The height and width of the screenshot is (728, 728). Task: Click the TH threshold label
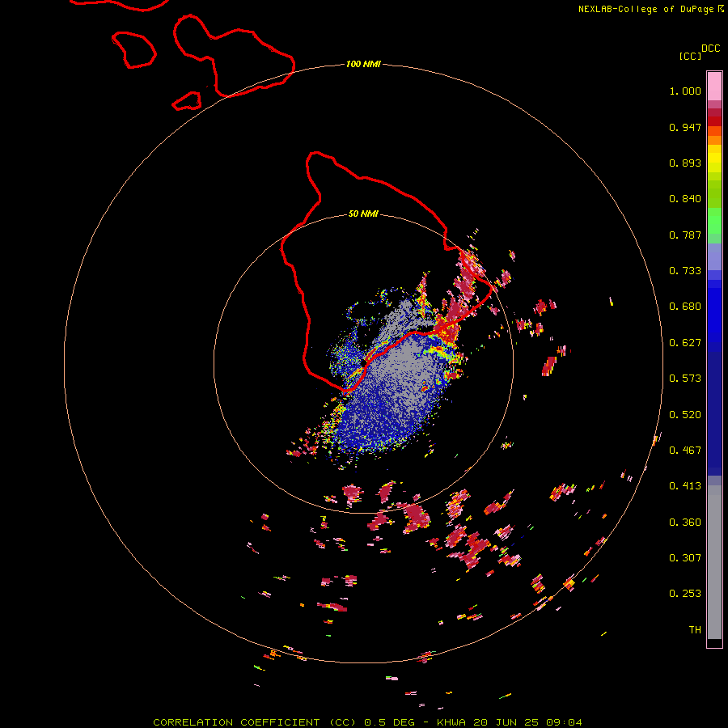coord(695,630)
